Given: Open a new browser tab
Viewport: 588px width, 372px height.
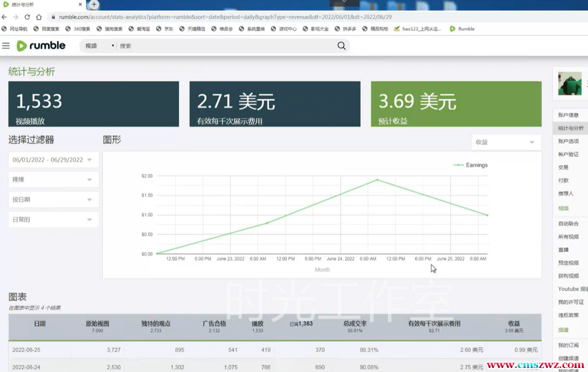Looking at the screenshot, I should coord(94,4).
